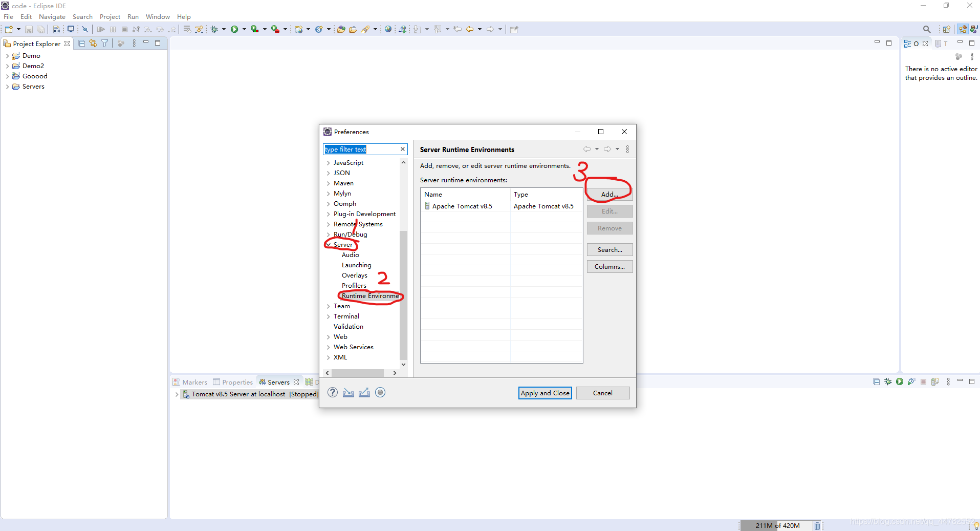Click the Open Task folder icon
The height and width of the screenshot is (531, 980).
pos(353,29)
